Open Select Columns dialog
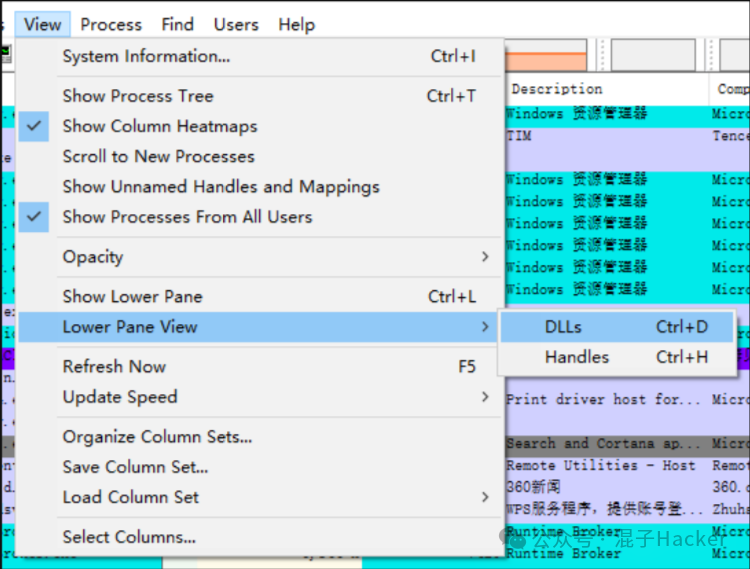The image size is (750, 569). click(261, 537)
